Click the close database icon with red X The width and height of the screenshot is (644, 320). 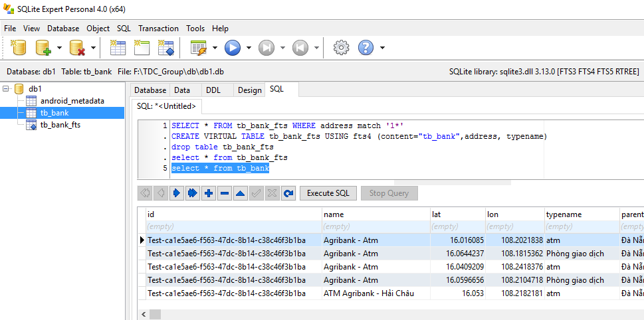(77, 48)
